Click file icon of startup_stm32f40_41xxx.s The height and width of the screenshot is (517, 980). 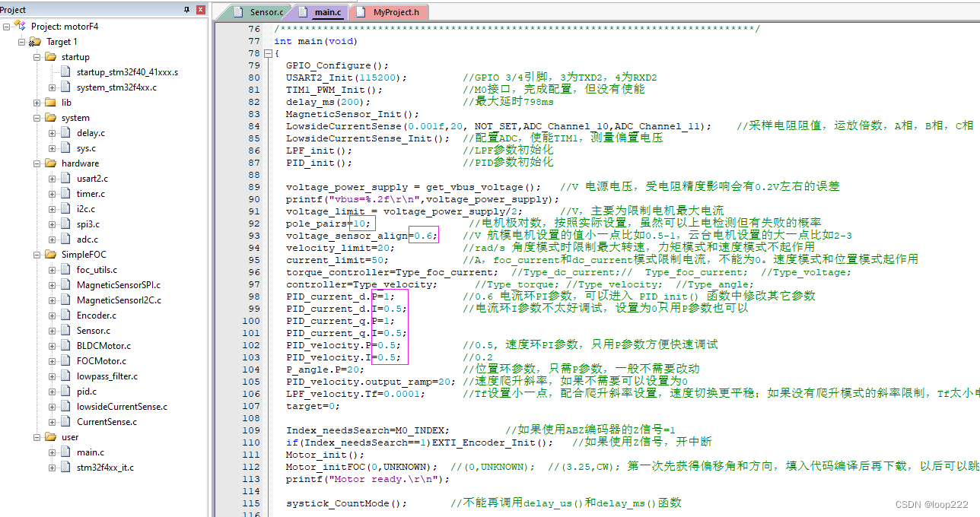66,72
